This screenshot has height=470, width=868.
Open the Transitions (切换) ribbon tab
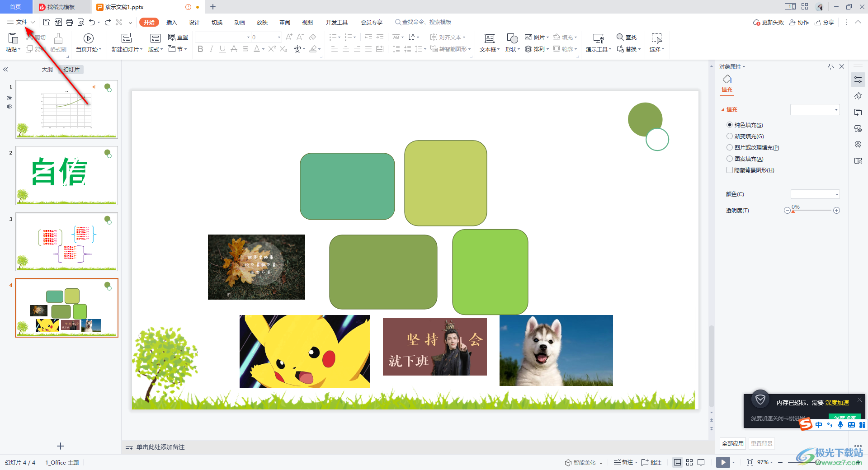pyautogui.click(x=217, y=22)
